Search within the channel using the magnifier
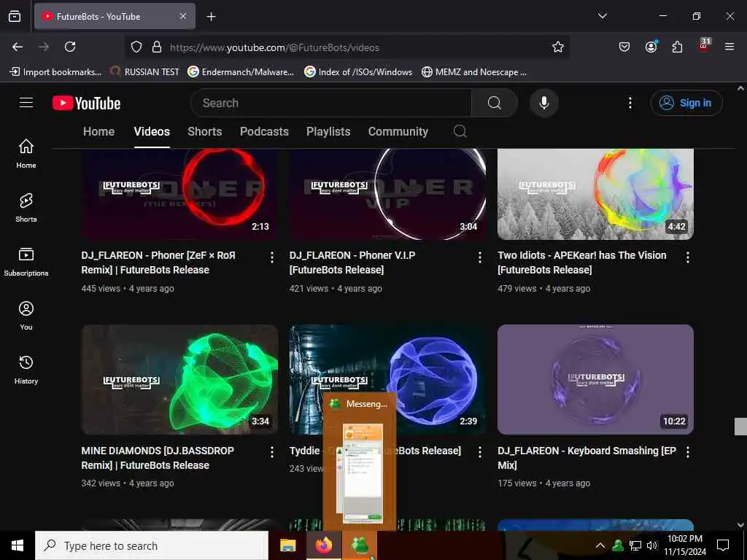This screenshot has width=747, height=560. 460,131
